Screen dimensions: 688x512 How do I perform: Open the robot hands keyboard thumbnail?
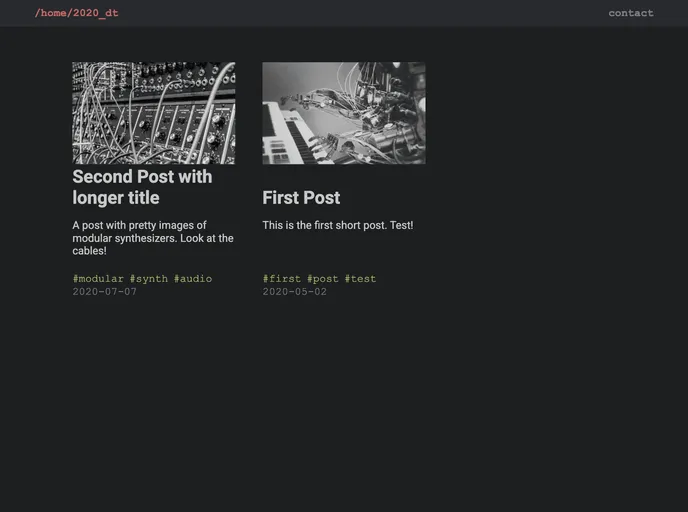[344, 113]
